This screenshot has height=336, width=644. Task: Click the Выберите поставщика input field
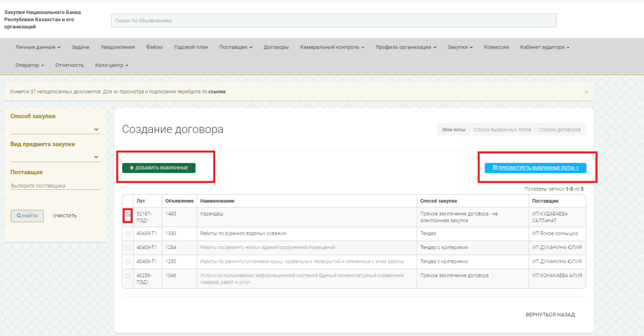coord(55,186)
